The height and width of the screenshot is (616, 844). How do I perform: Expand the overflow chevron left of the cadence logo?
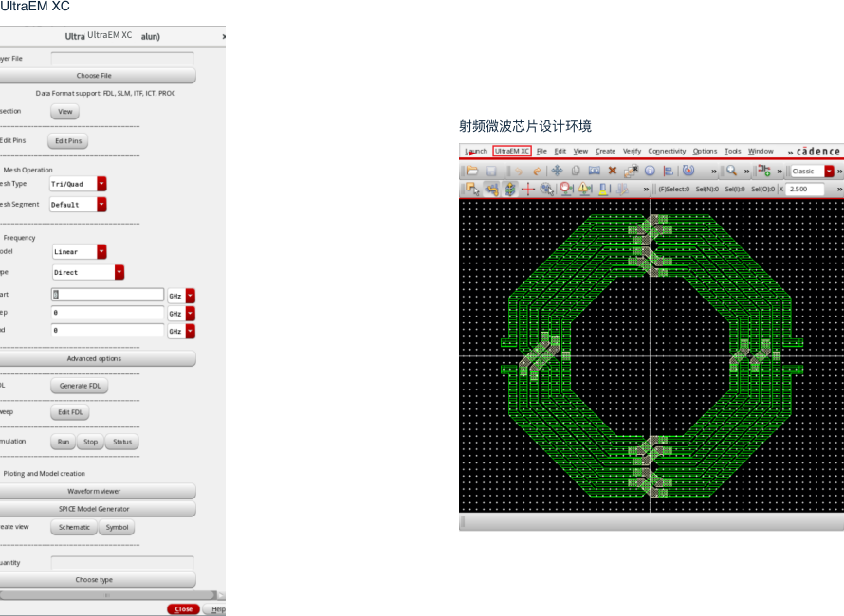click(x=790, y=153)
